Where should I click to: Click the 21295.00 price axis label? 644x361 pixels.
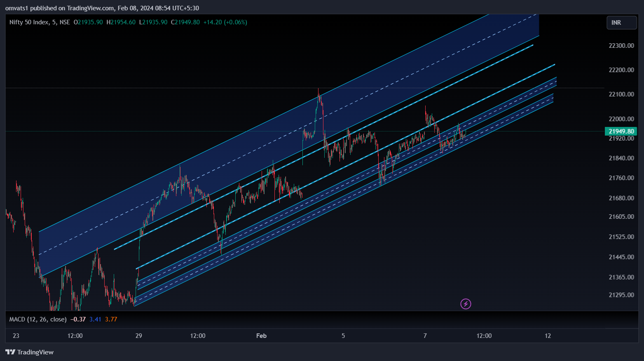tap(621, 295)
